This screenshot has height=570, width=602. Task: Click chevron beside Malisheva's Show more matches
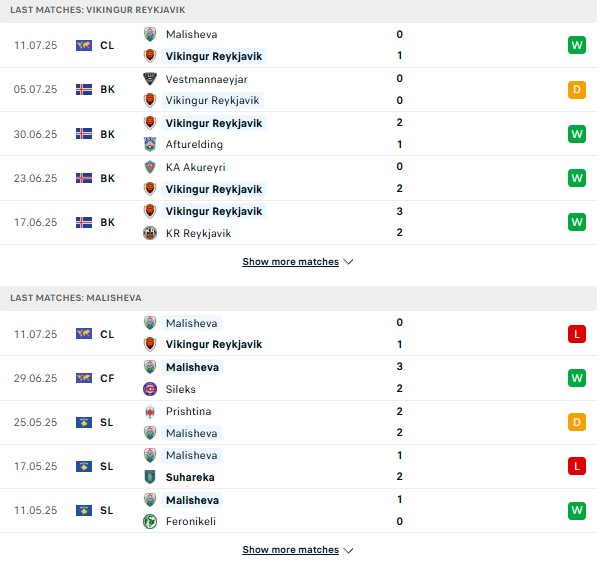(x=348, y=550)
